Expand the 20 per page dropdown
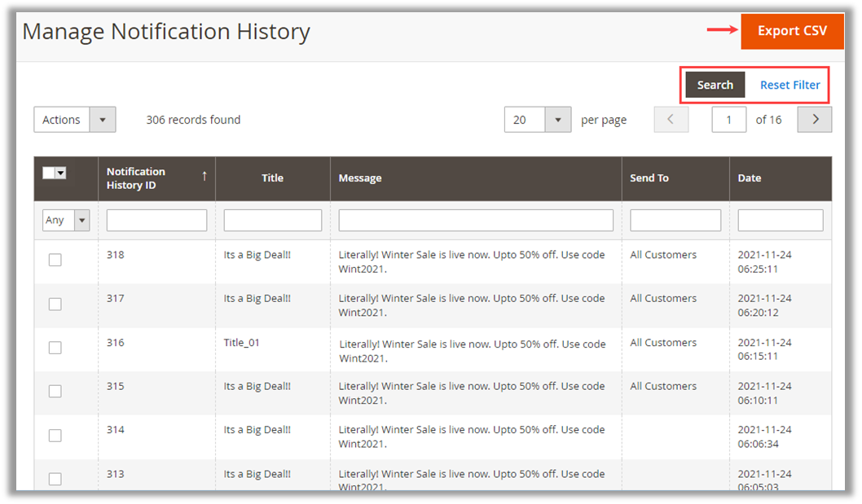The image size is (862, 504). (x=557, y=120)
